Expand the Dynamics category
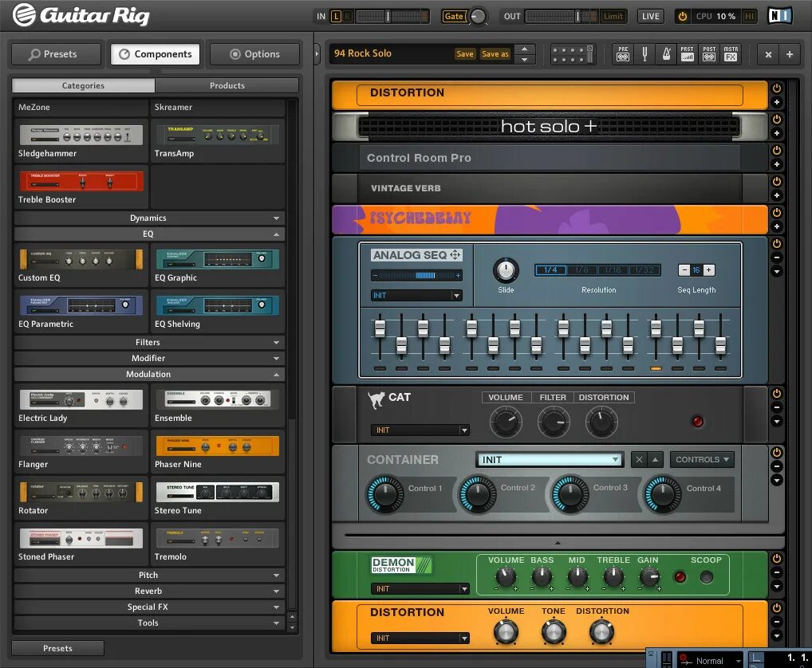This screenshot has height=668, width=812. (x=149, y=218)
